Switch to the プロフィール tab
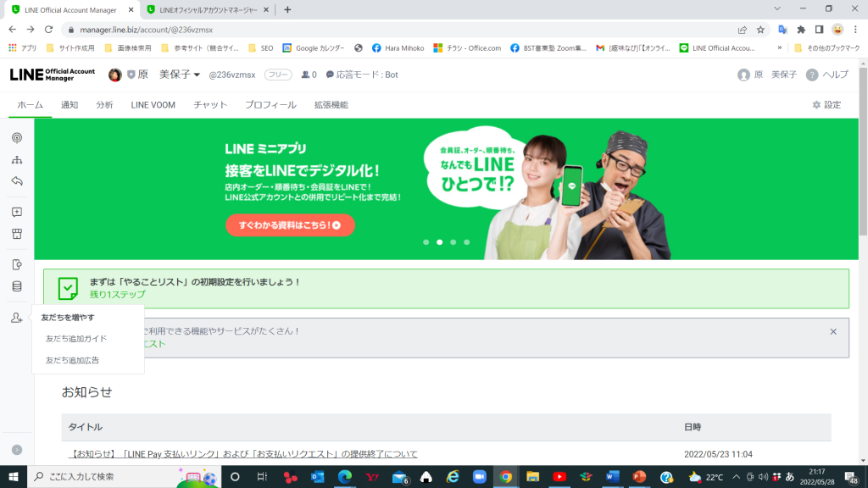This screenshot has width=868, height=488. coord(270,104)
